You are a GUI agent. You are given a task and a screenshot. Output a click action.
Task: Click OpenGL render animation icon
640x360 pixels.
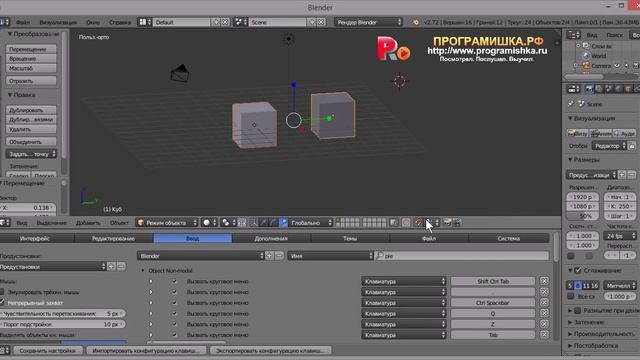[457, 222]
